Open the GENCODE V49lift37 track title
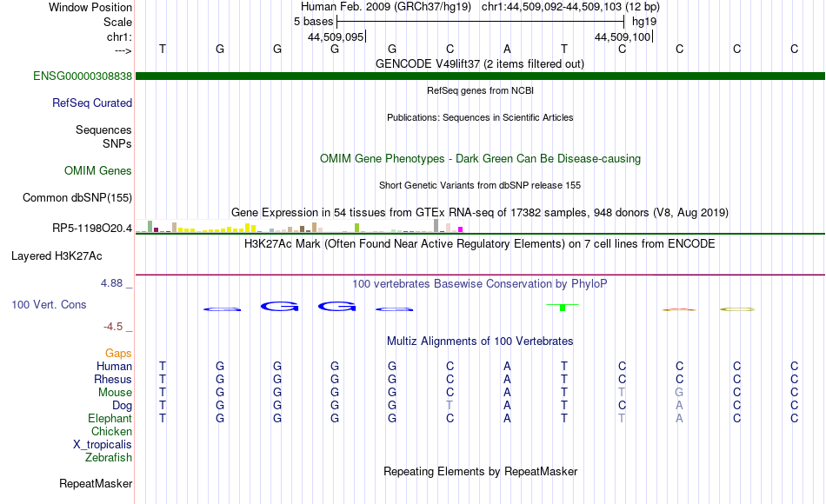 (x=479, y=63)
